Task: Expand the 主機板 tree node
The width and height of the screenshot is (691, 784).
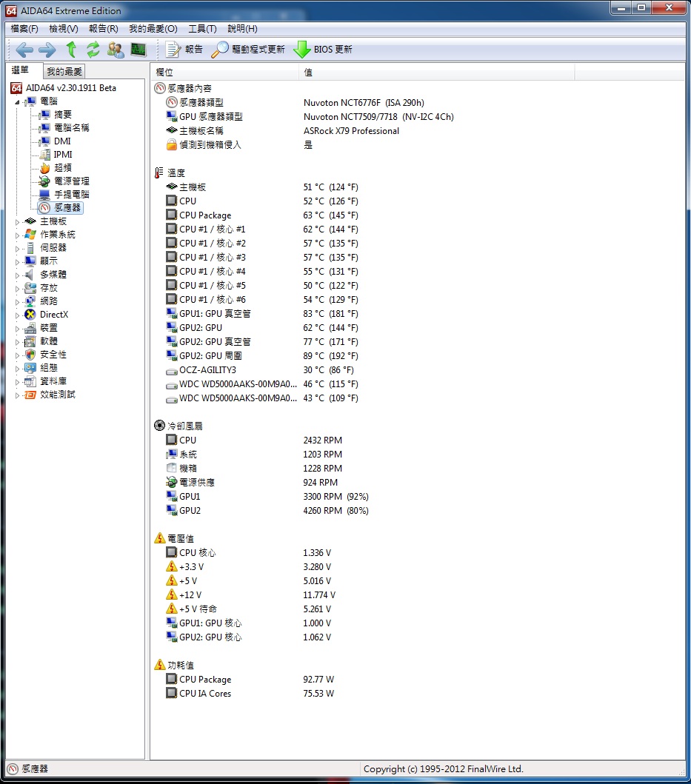Action: 18,221
